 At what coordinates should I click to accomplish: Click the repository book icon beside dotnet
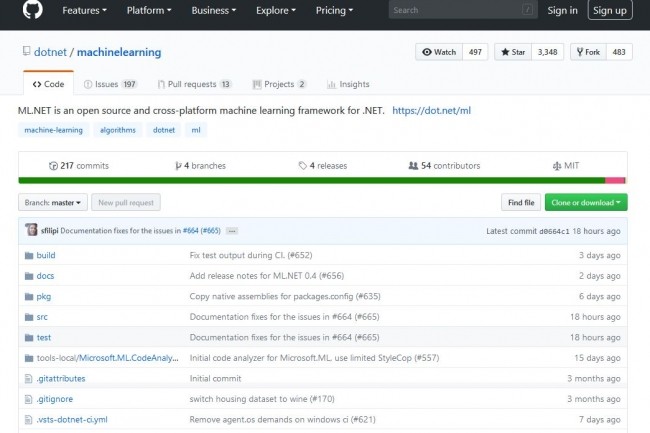(x=27, y=51)
